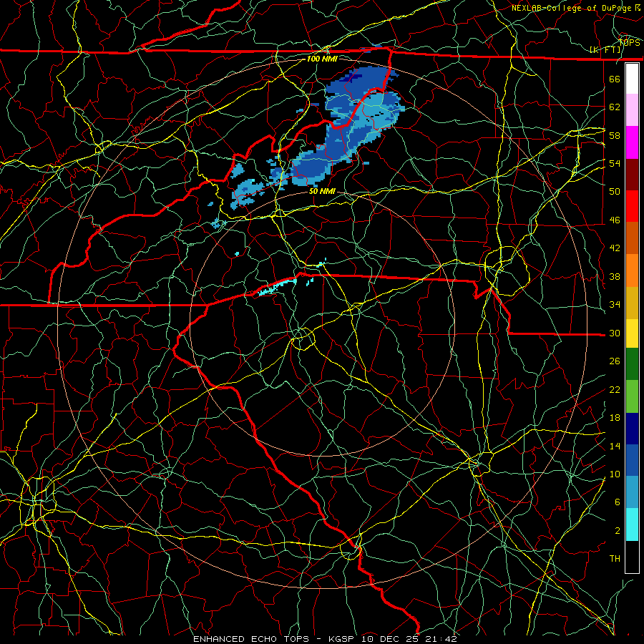Image resolution: width=644 pixels, height=644 pixels.
Task: Click the gold swatch near 34
Action: [632, 303]
